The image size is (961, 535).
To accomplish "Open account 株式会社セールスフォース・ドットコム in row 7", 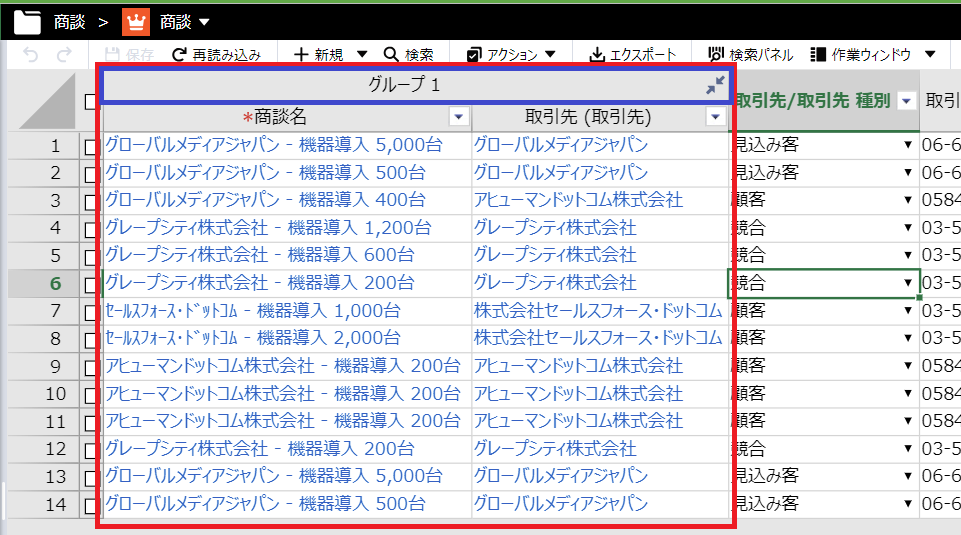I will (x=598, y=311).
